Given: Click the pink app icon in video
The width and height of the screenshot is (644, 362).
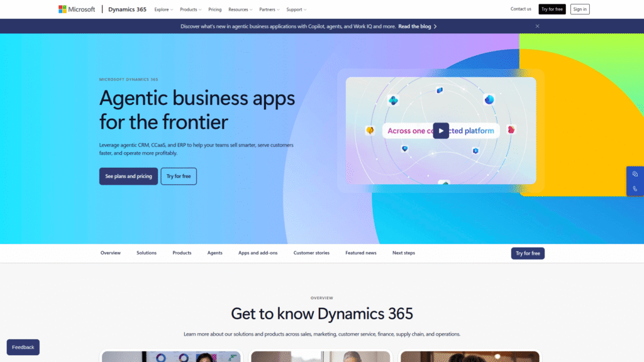Looking at the screenshot, I should point(511,129).
